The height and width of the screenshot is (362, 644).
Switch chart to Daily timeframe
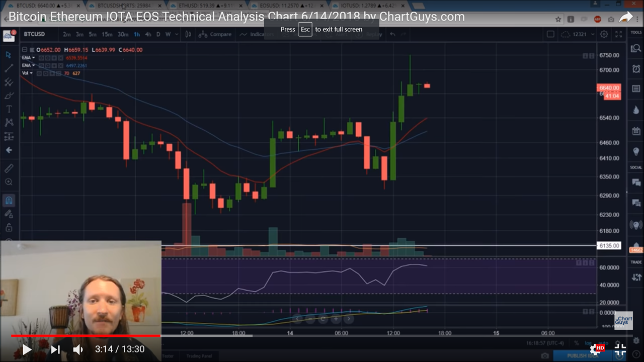[158, 34]
